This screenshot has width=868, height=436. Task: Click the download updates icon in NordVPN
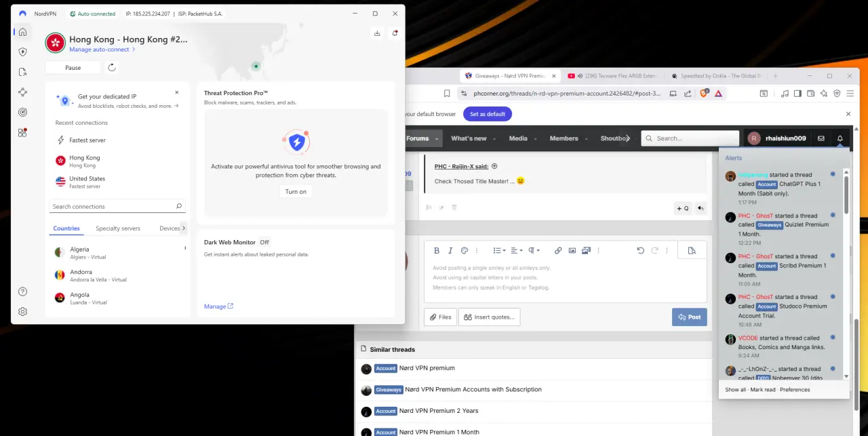point(377,33)
